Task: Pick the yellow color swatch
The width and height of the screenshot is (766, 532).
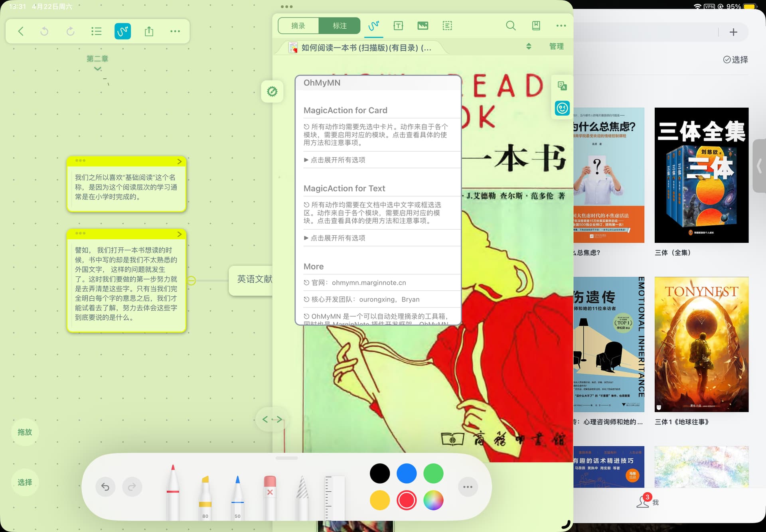Action: 380,500
